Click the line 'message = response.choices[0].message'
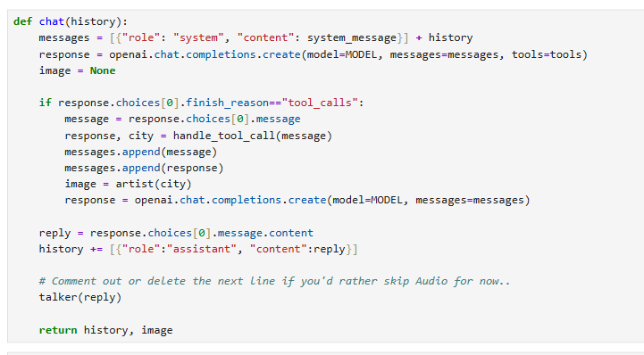The image size is (644, 355). [182, 119]
